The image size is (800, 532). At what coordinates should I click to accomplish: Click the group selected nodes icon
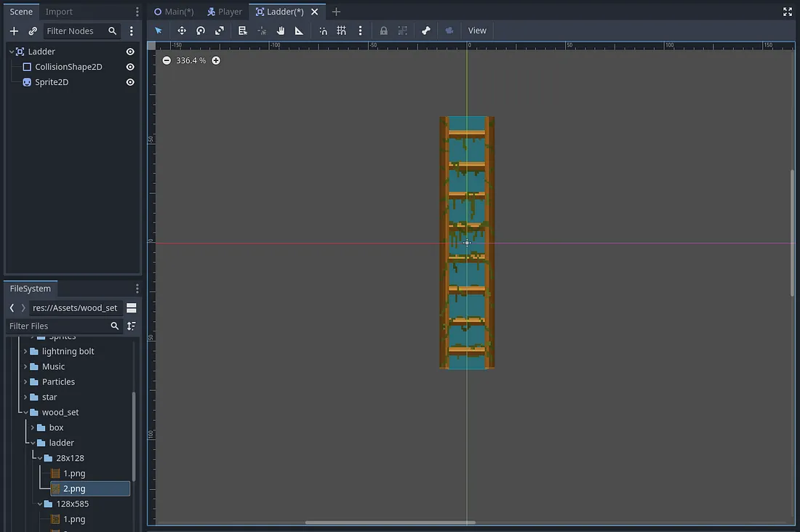pyautogui.click(x=403, y=31)
